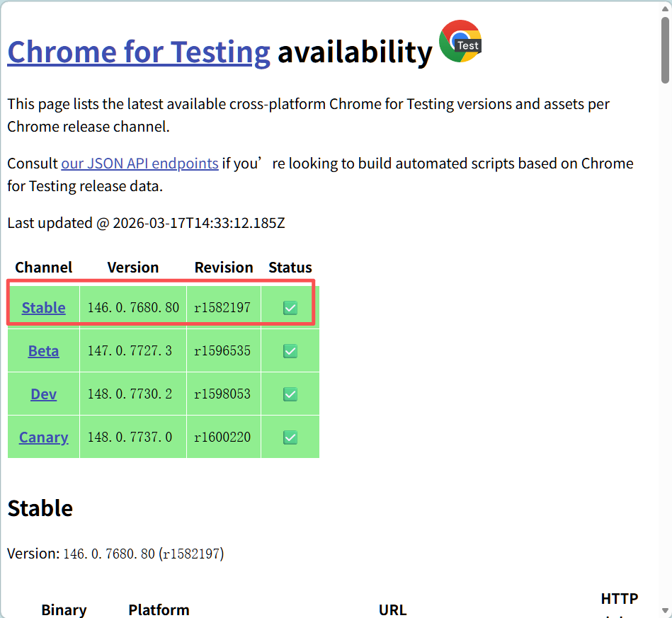672x618 pixels.
Task: Click the Canary row status checkmark icon
Action: [x=290, y=437]
